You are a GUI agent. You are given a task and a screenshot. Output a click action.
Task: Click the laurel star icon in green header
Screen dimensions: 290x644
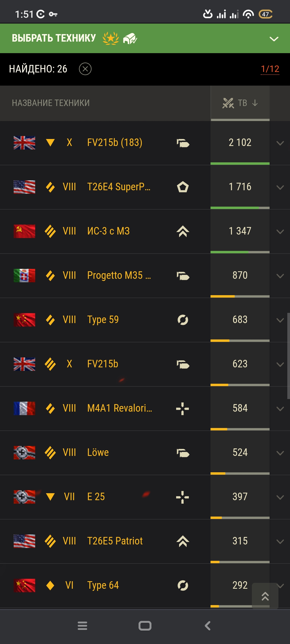click(x=111, y=38)
